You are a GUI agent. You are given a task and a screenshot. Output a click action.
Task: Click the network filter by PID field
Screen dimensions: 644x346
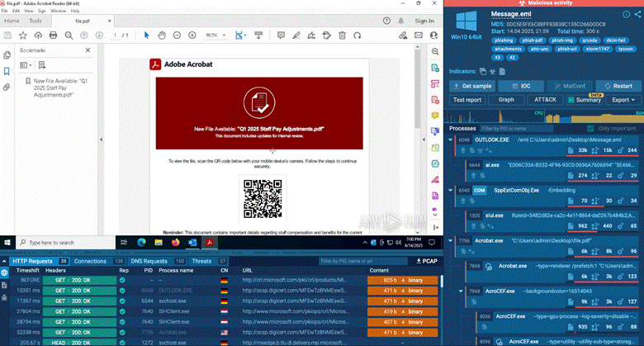(x=363, y=261)
